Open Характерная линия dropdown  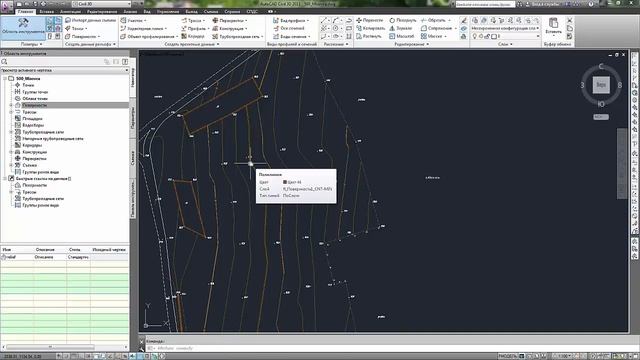tap(144, 28)
